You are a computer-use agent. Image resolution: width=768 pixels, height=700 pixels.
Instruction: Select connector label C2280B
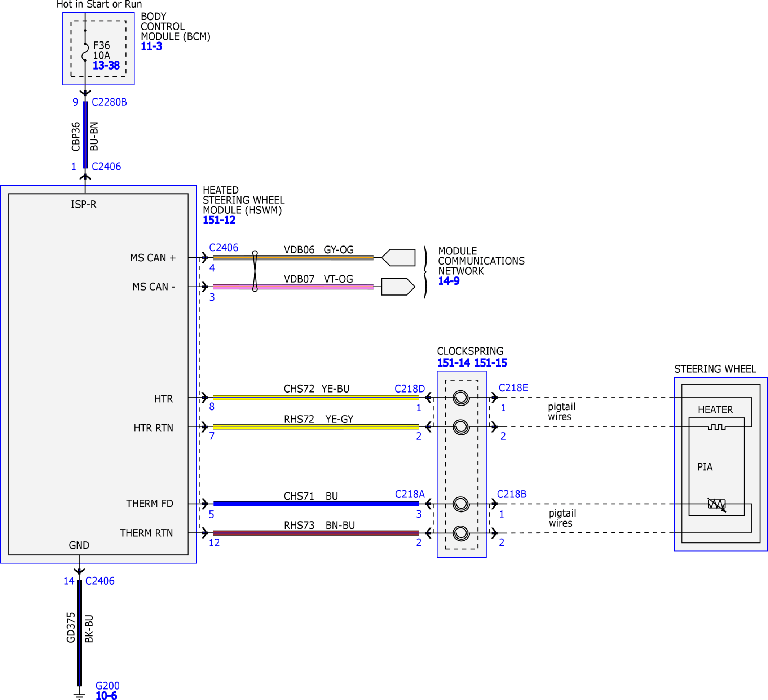tap(109, 102)
